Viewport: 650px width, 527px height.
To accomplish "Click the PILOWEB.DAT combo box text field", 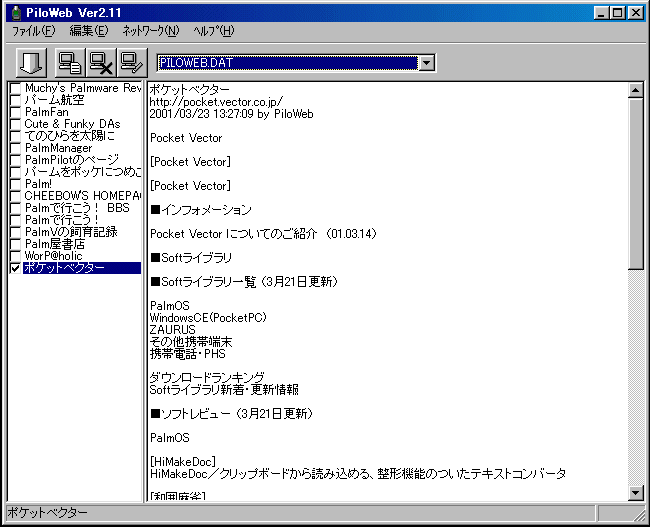I will coord(286,63).
